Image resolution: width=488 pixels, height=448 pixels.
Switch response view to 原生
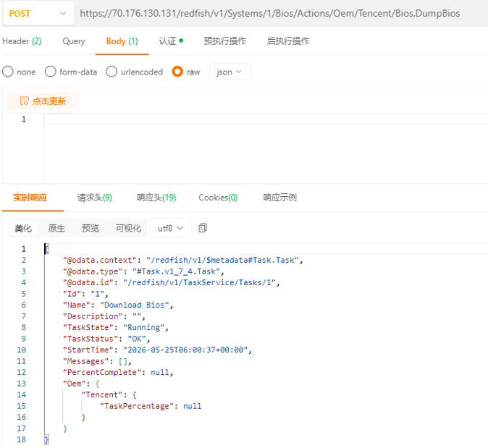click(56, 229)
